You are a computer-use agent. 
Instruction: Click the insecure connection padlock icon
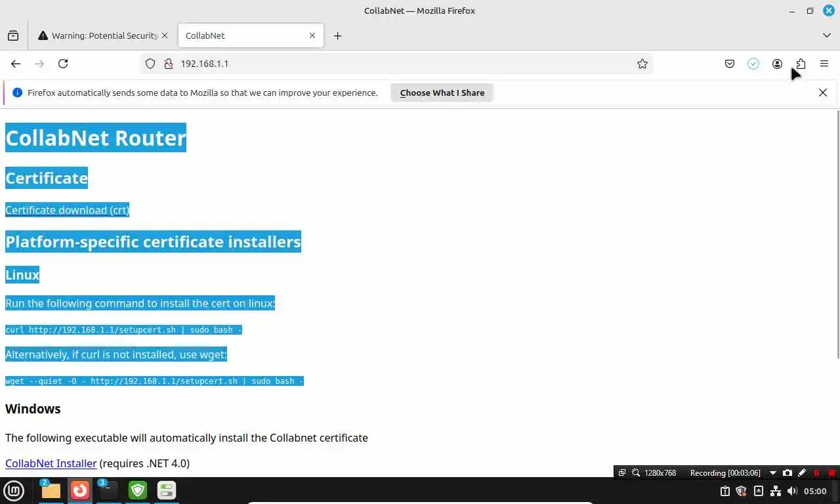coord(168,64)
